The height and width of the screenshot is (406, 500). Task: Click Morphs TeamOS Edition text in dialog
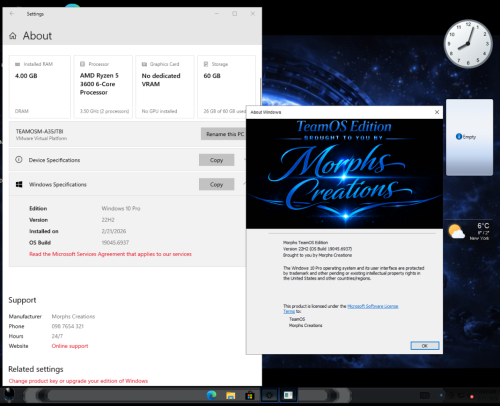[305, 243]
